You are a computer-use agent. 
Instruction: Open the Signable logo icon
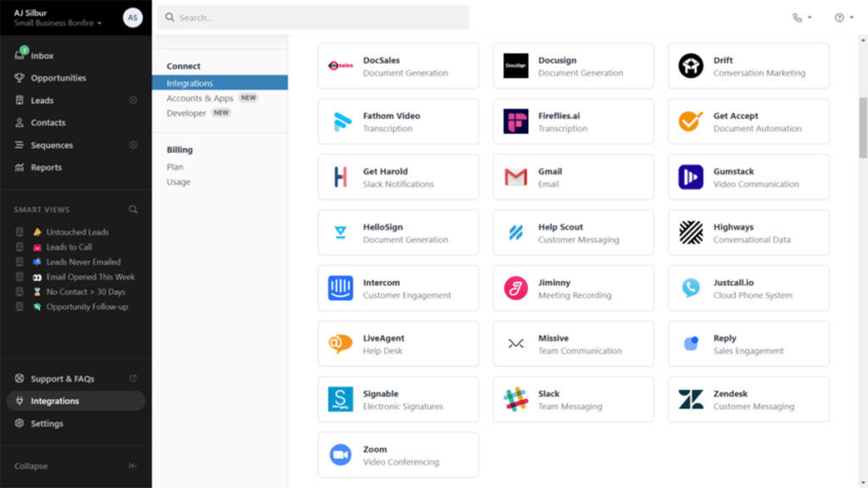pos(341,399)
